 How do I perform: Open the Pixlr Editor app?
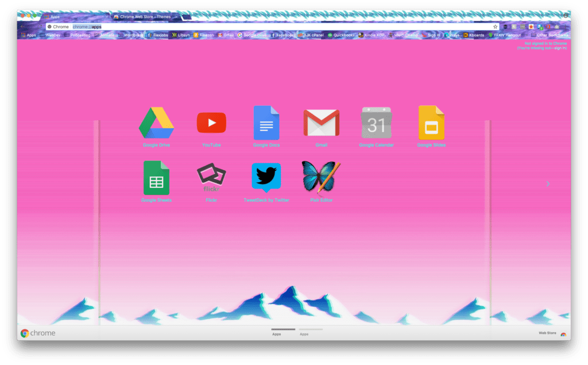coord(321,177)
